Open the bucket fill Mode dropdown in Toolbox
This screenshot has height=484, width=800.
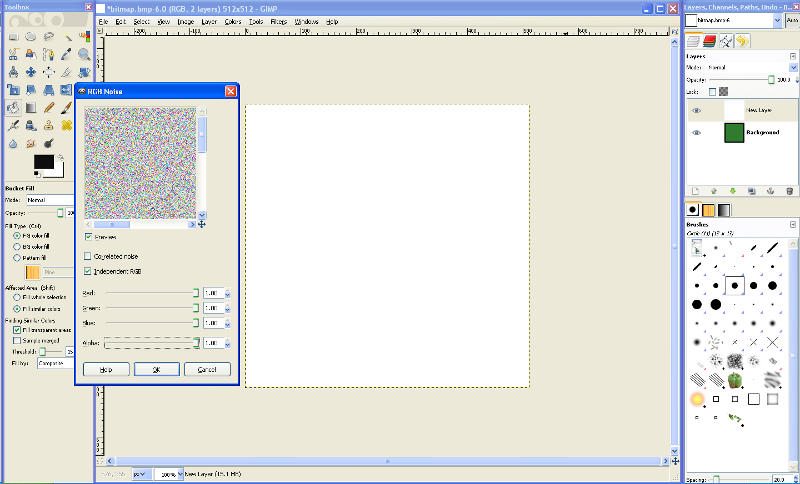(49, 200)
